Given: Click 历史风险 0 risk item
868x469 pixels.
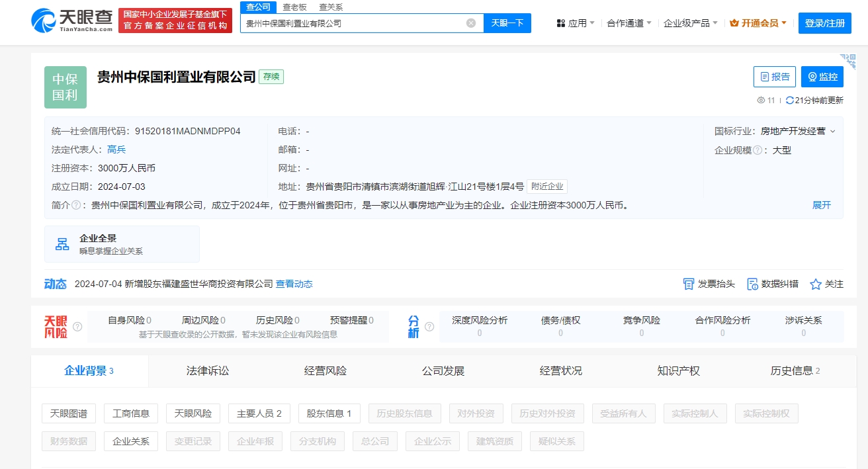Looking at the screenshot, I should pos(278,320).
